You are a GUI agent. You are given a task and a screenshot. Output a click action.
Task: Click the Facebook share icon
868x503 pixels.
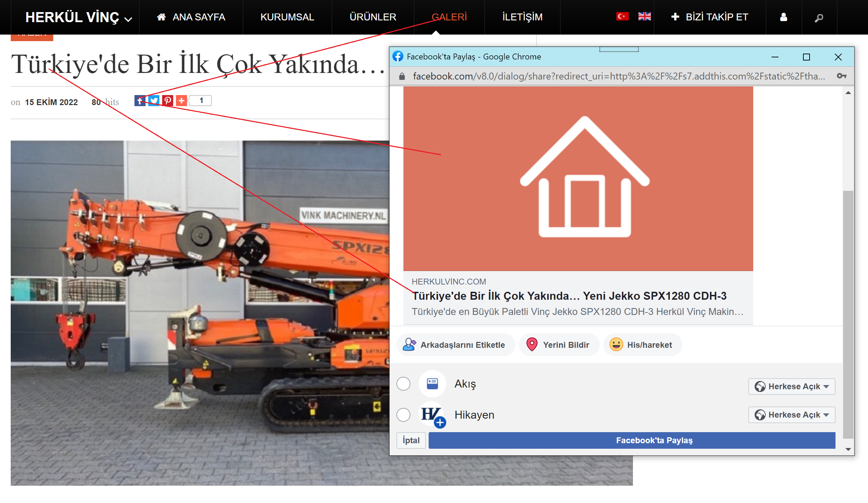(x=140, y=101)
